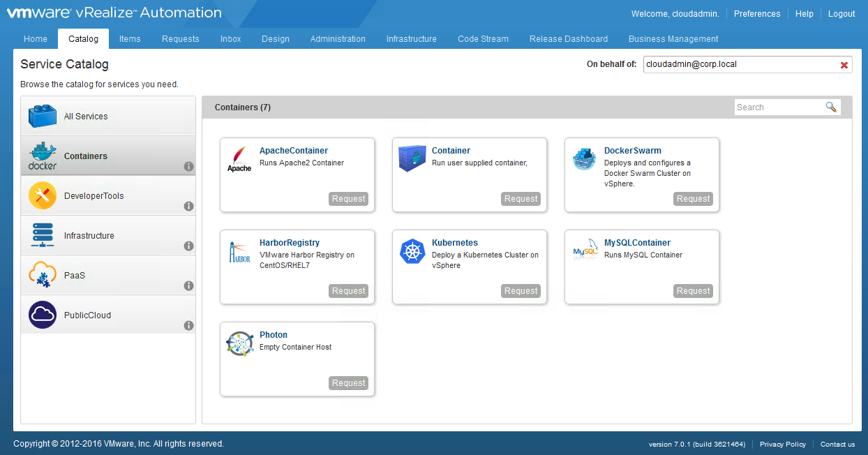868x455 pixels.
Task: Show info for Containers service
Action: click(188, 167)
